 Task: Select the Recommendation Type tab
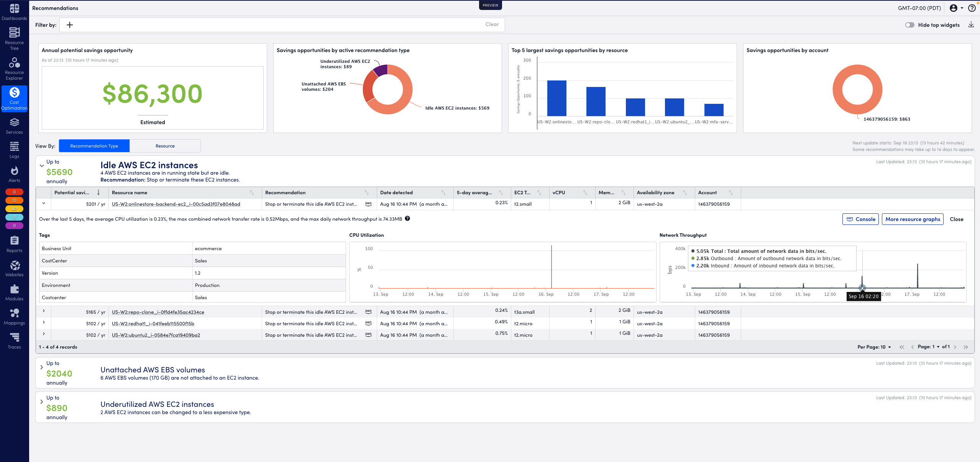tap(94, 146)
